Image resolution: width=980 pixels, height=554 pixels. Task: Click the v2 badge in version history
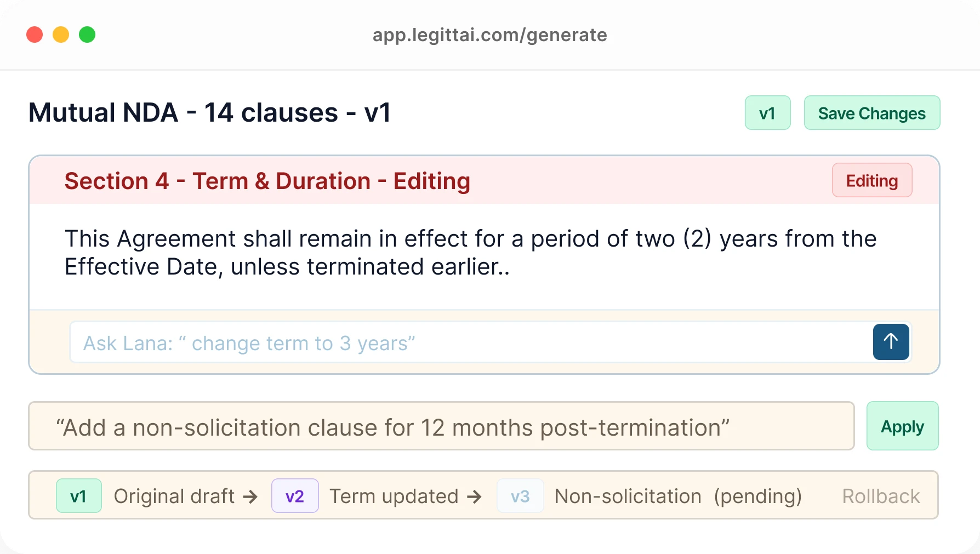point(294,495)
